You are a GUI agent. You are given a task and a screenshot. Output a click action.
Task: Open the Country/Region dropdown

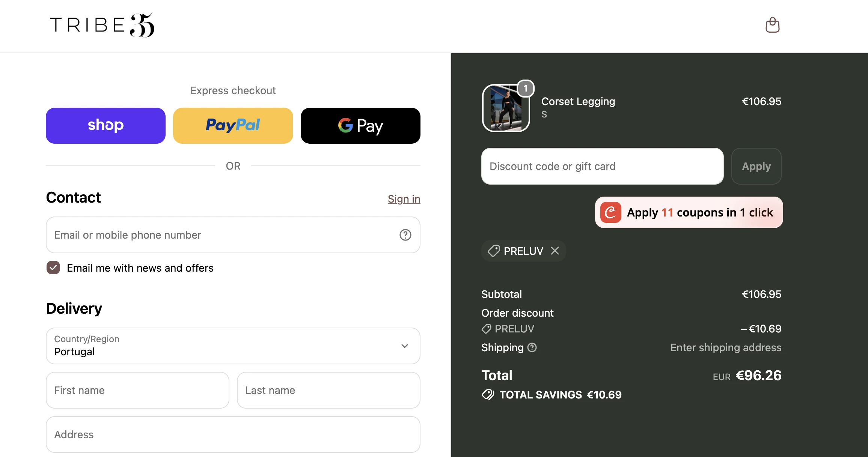[233, 346]
